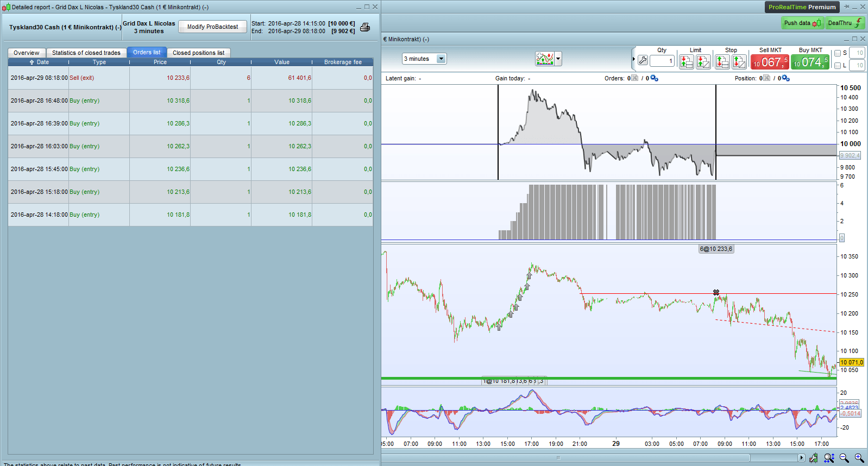Print the detailed backtest report

coord(365,27)
